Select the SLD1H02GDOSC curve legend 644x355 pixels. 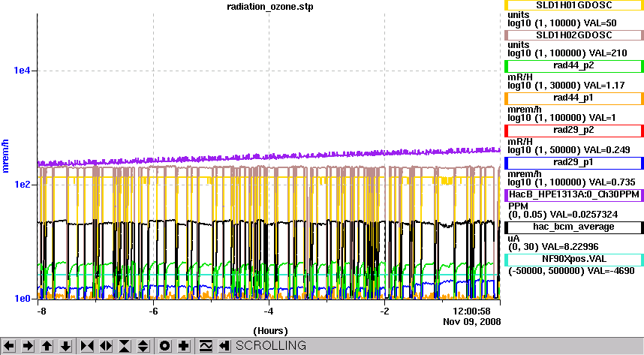573,35
